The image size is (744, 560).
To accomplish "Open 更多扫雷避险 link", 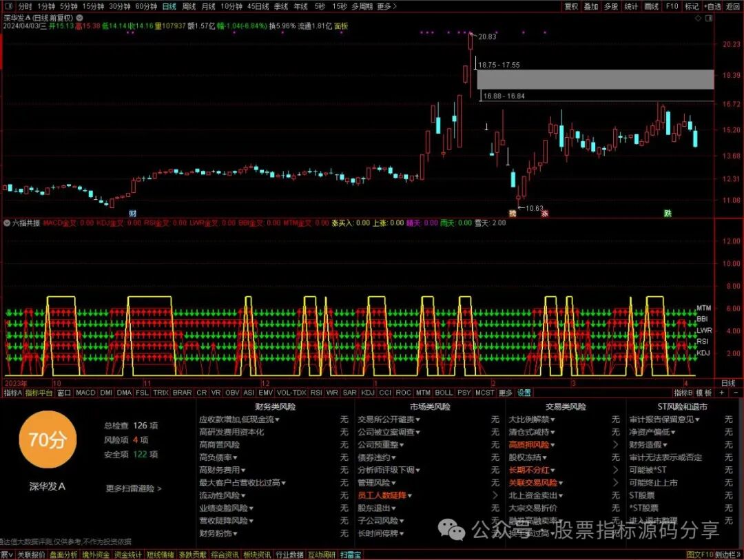I will click(134, 488).
